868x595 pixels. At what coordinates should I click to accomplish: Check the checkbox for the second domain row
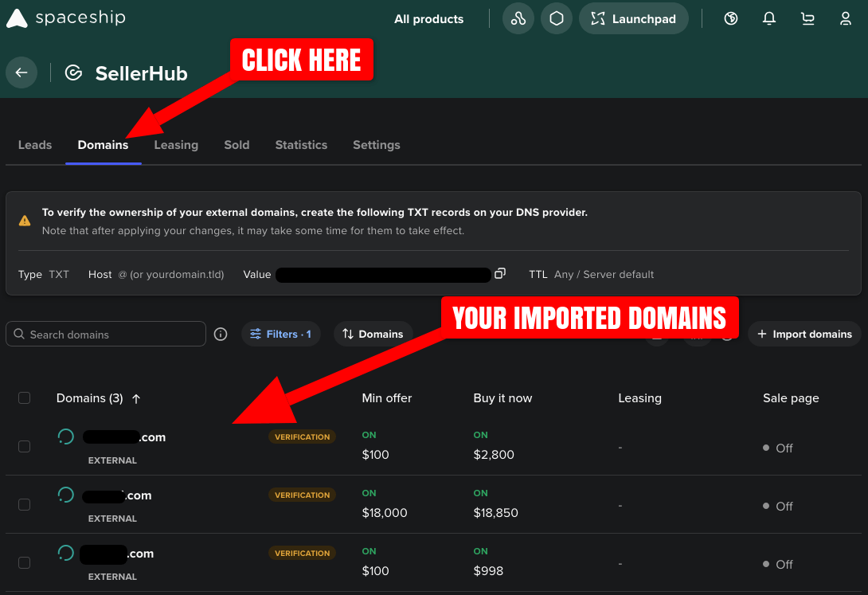[x=24, y=505]
